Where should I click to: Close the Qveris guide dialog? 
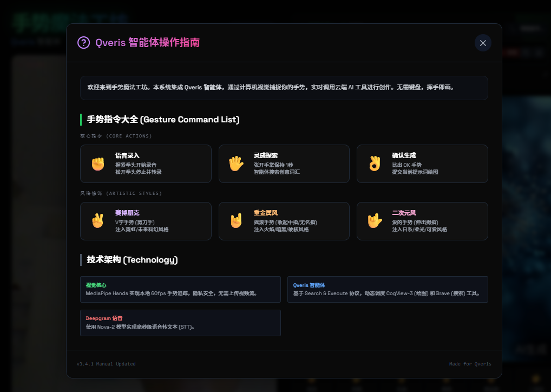483,43
